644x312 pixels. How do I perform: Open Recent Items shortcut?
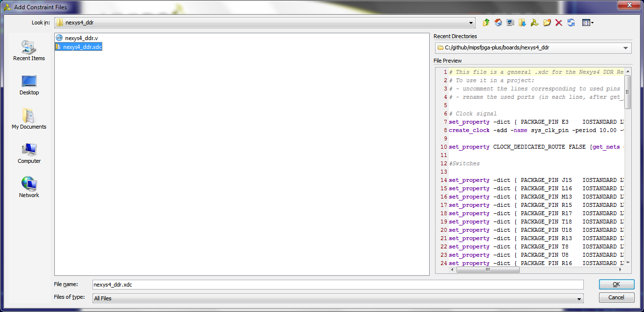coord(29,50)
